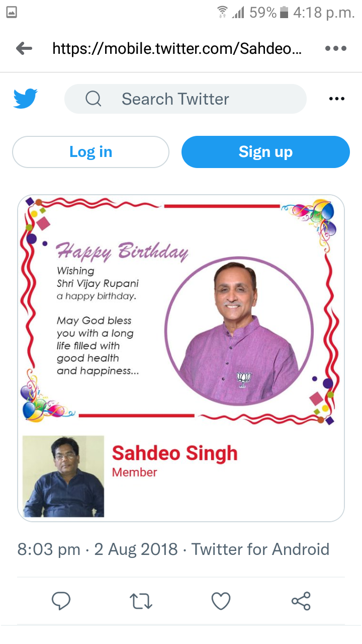Click the Twitter bird logo

(x=25, y=99)
